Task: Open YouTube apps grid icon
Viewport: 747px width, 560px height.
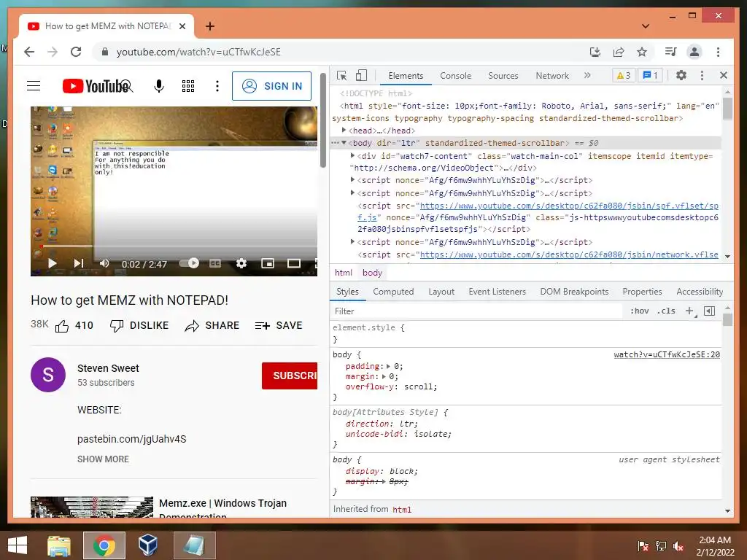Action: pos(188,86)
